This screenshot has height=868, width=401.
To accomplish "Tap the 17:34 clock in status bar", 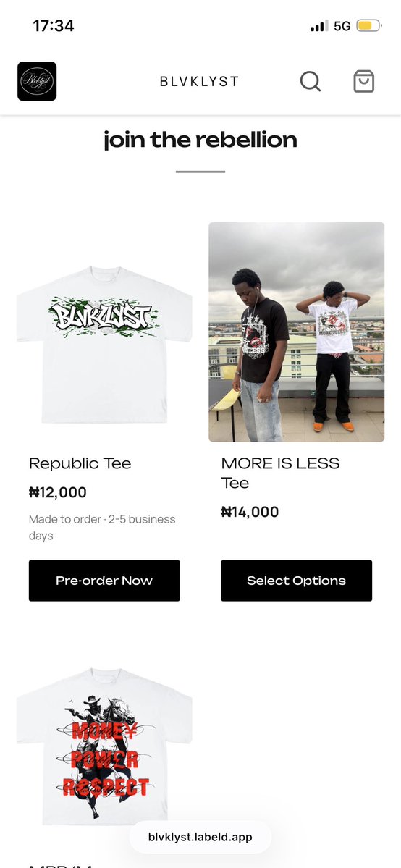I will click(x=53, y=26).
